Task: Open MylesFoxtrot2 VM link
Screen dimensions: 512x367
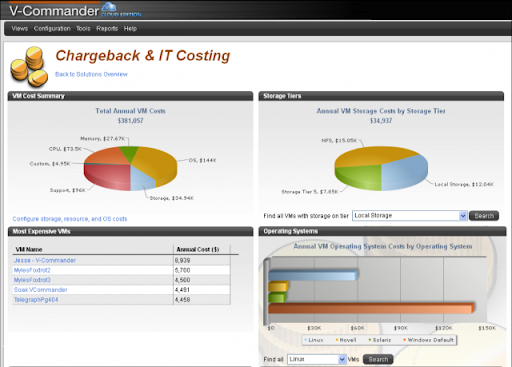Action: click(32, 270)
